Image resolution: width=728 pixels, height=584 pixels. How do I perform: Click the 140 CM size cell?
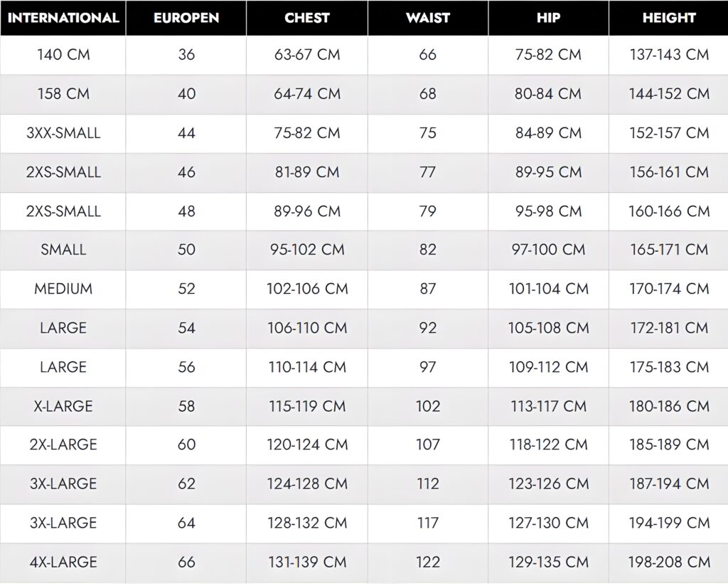[x=63, y=55]
